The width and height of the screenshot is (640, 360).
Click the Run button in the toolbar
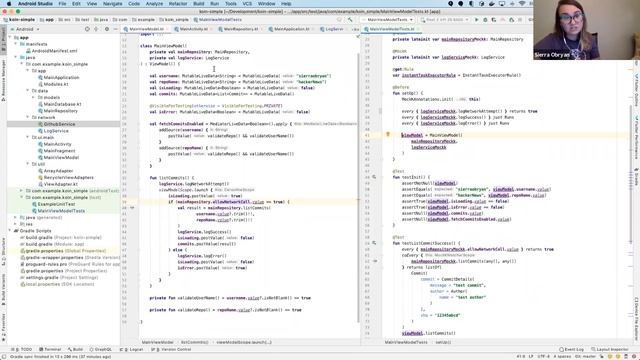click(476, 20)
